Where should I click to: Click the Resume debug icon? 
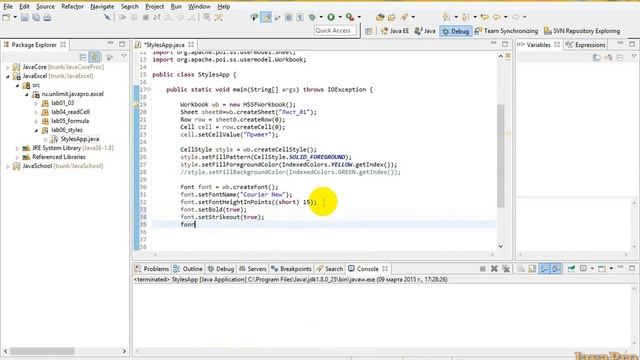click(122, 17)
